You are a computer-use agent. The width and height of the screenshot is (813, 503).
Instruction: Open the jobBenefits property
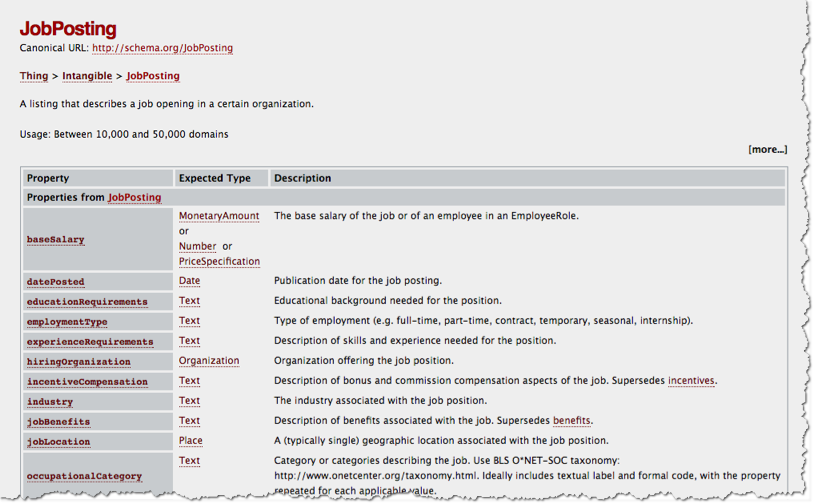pos(59,422)
